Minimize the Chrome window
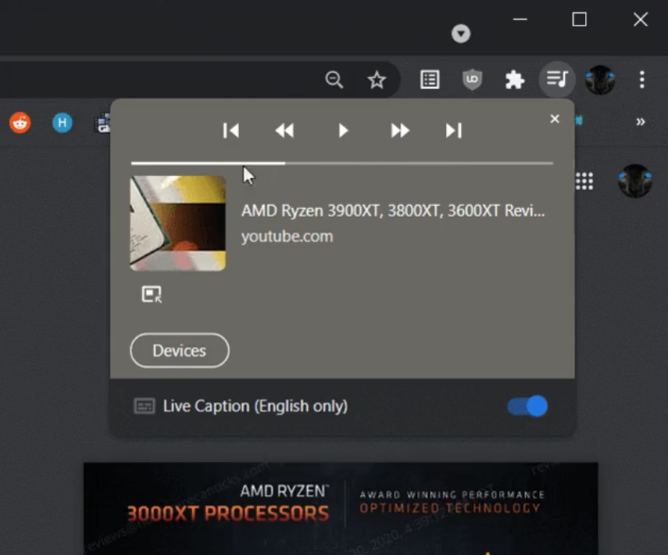The height and width of the screenshot is (555, 668). pos(520,20)
